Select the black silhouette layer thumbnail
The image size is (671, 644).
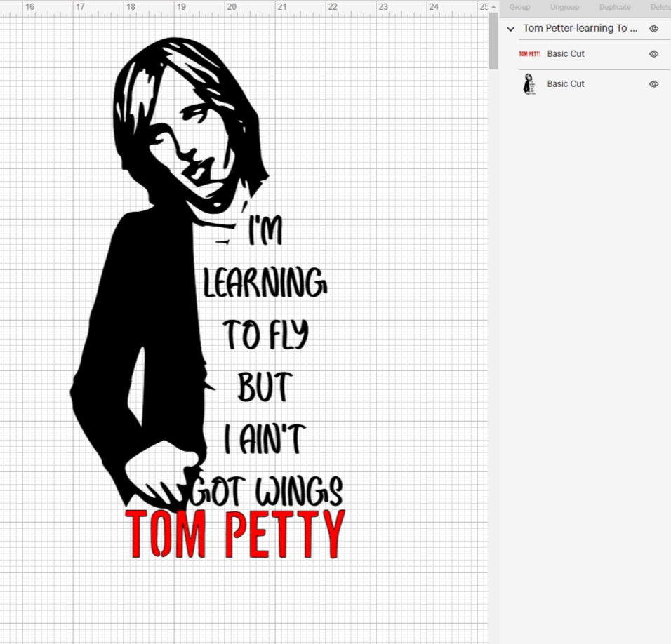[x=529, y=83]
